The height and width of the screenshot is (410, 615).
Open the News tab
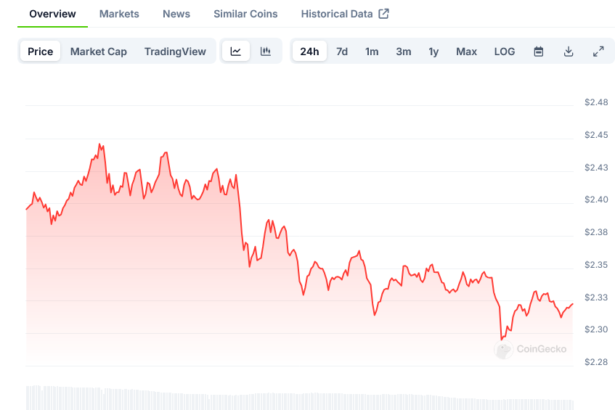pyautogui.click(x=176, y=14)
